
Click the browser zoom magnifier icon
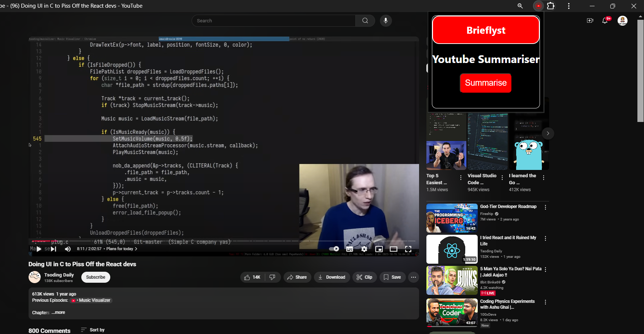520,6
